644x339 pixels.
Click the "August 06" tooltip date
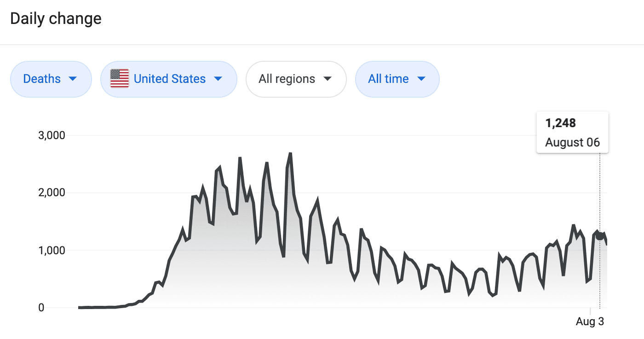click(572, 142)
